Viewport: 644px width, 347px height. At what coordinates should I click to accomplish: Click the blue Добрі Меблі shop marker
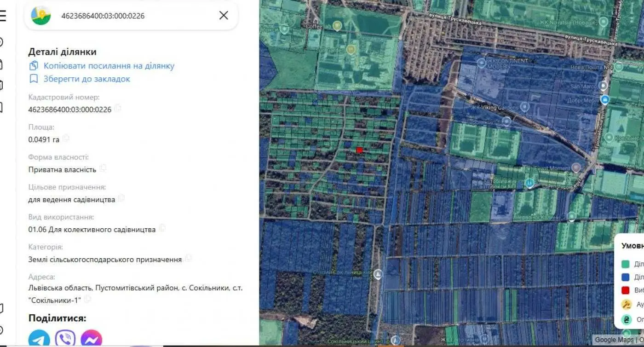(x=605, y=99)
